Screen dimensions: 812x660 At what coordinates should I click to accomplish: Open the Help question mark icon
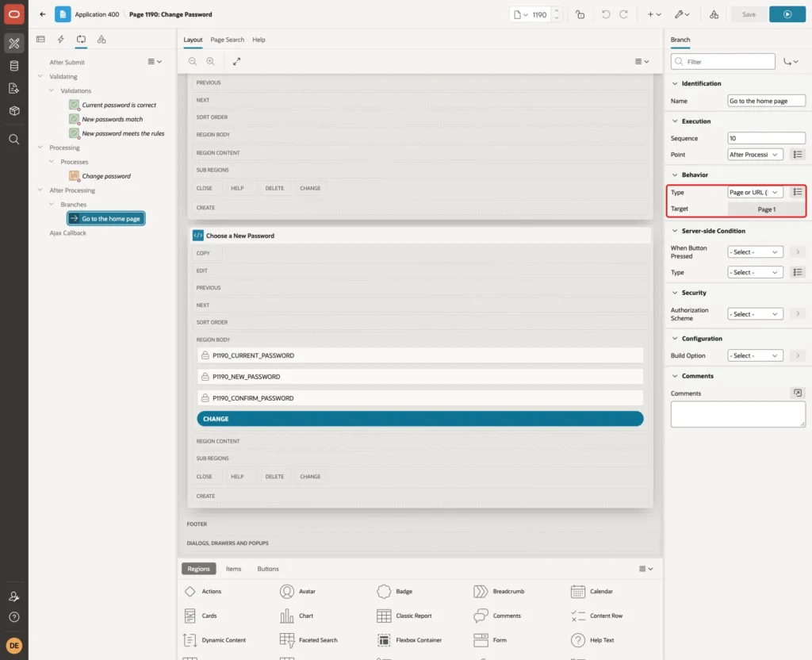14,617
